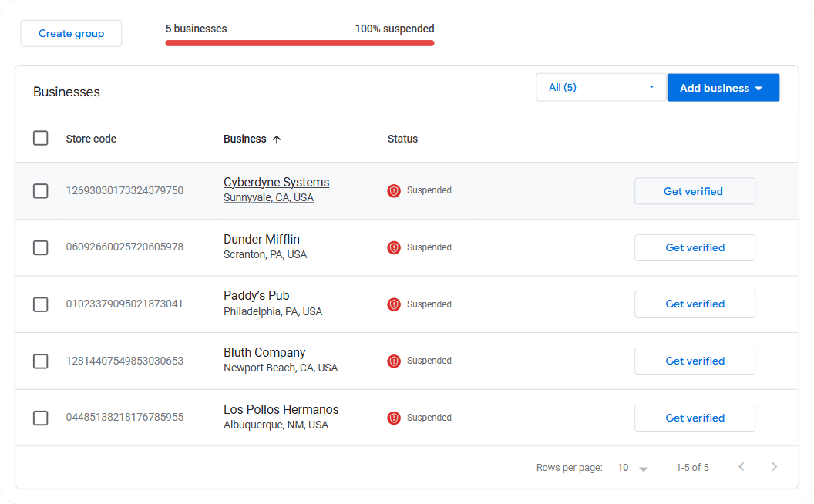This screenshot has height=504, width=814.
Task: Open the Cyberdyne Systems business link
Action: pyautogui.click(x=276, y=182)
